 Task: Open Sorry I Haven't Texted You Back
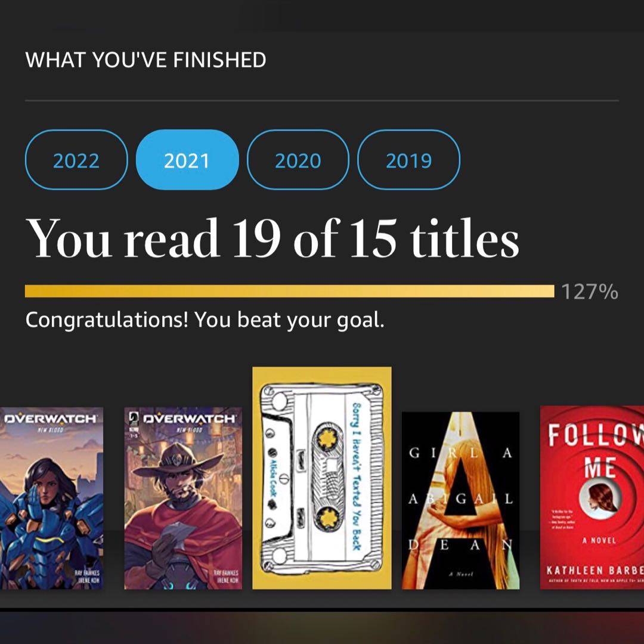click(322, 478)
